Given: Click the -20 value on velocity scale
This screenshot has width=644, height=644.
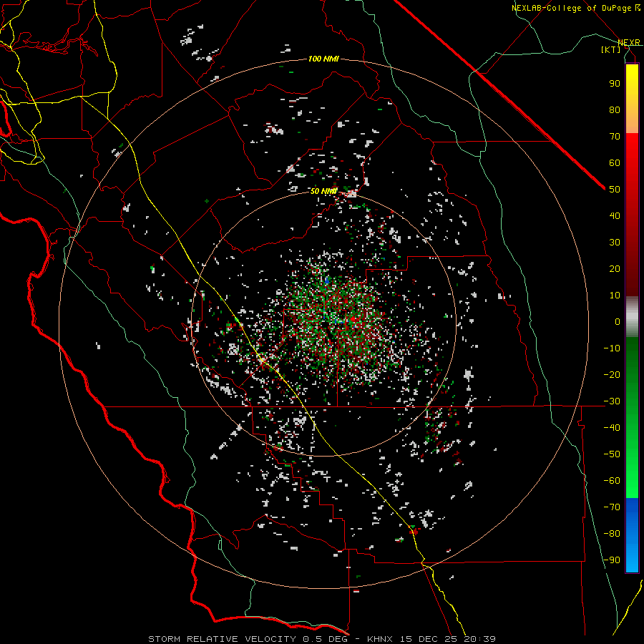Looking at the screenshot, I should (x=612, y=374).
